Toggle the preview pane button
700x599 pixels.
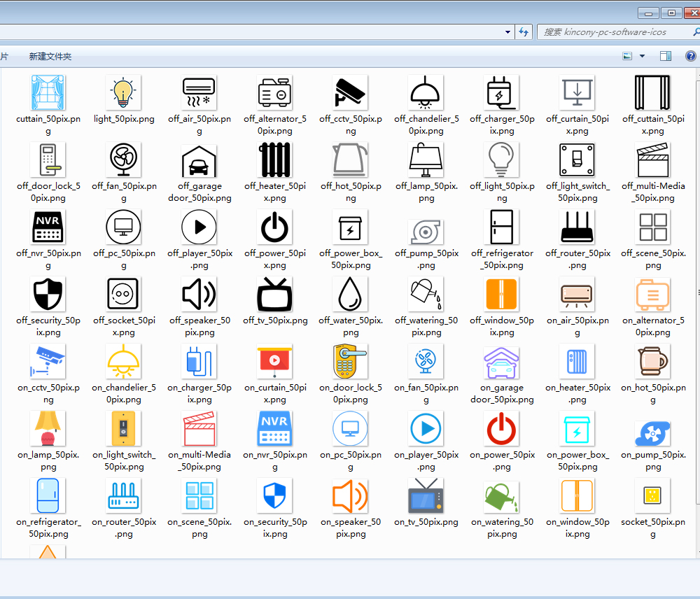666,56
